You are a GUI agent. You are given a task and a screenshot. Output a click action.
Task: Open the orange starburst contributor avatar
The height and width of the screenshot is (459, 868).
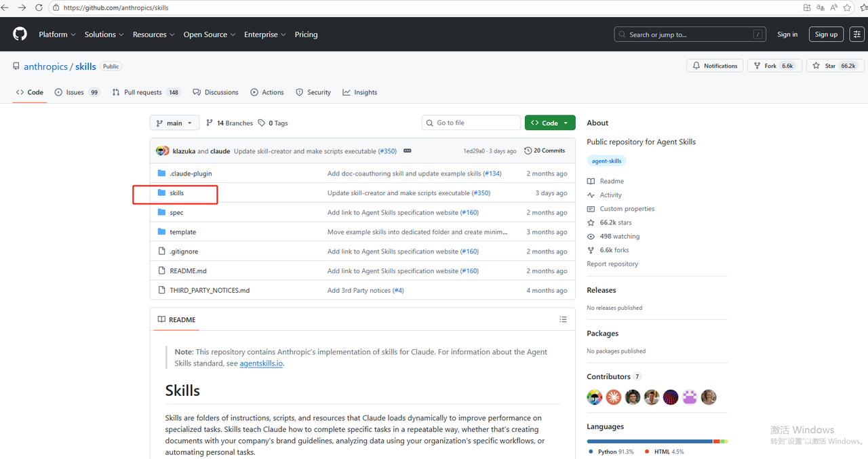coord(614,397)
